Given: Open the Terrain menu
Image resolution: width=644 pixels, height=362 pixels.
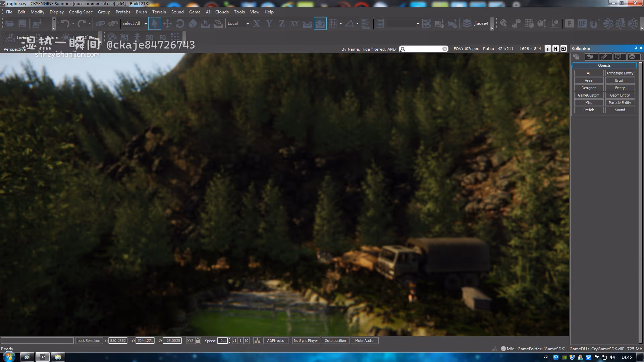Looking at the screenshot, I should [159, 12].
